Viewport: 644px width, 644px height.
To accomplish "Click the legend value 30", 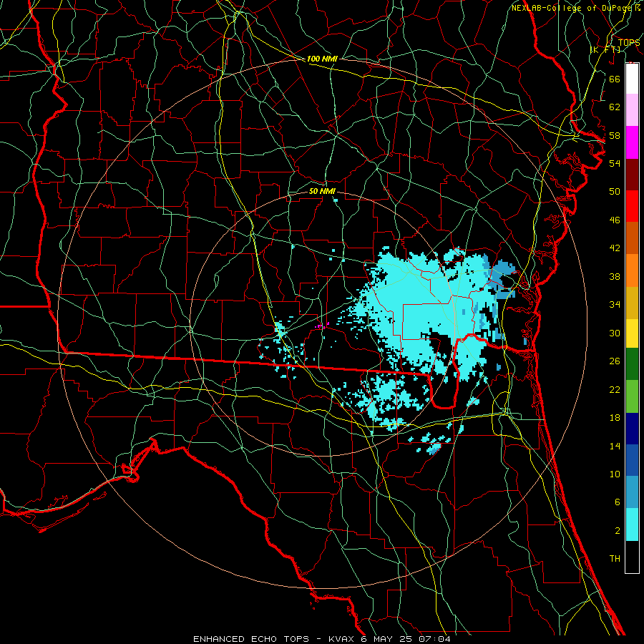I will pos(615,333).
